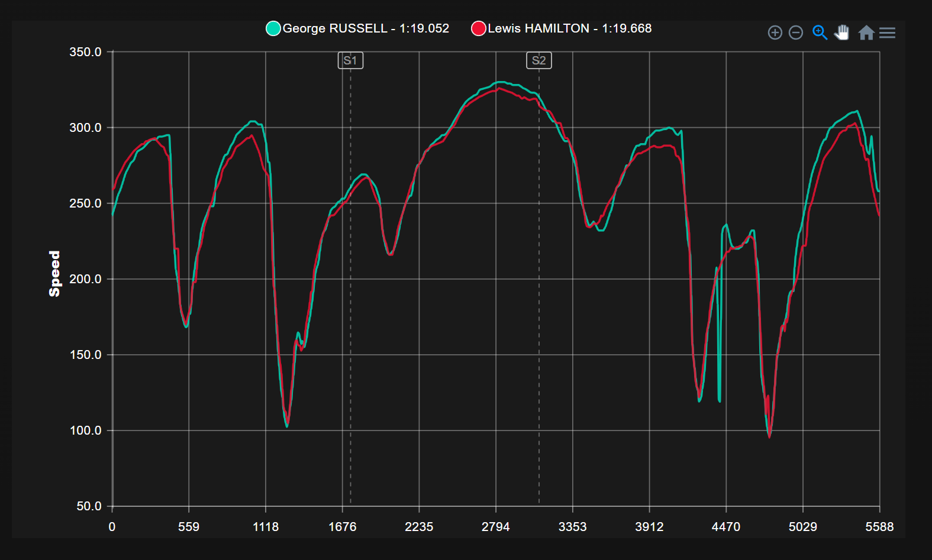Click the 2794 x-axis distance label
The image size is (932, 560).
pos(496,527)
